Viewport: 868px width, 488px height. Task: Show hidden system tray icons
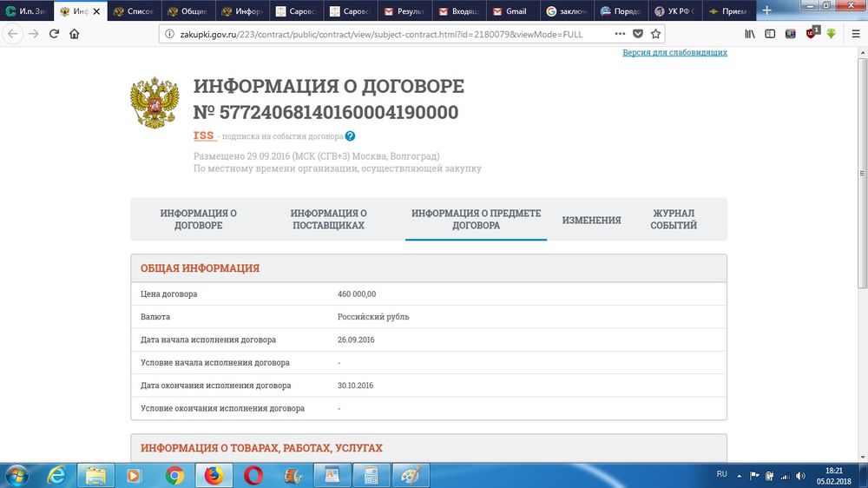(740, 475)
